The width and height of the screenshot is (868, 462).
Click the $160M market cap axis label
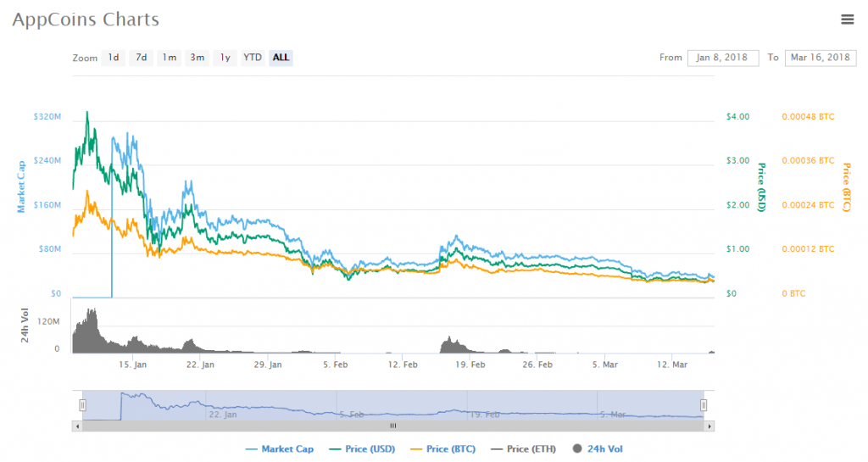tap(47, 204)
